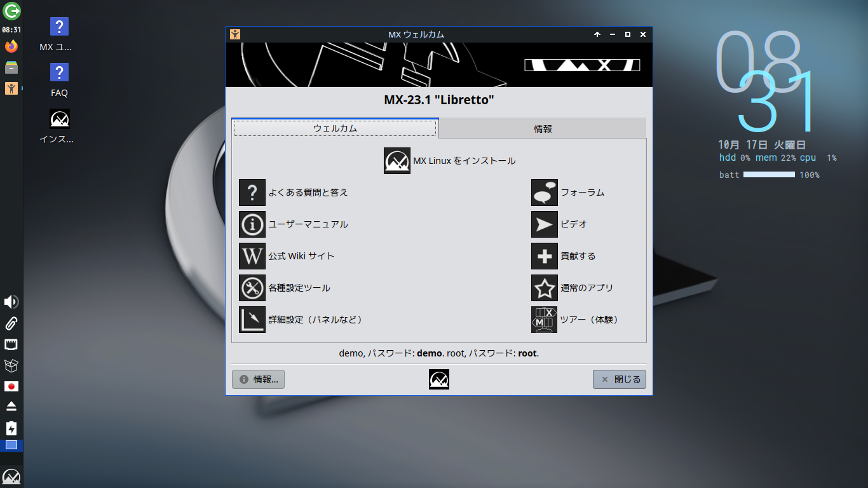
Task: Open 詳細設定（パネルなど）icon
Action: coord(252,320)
